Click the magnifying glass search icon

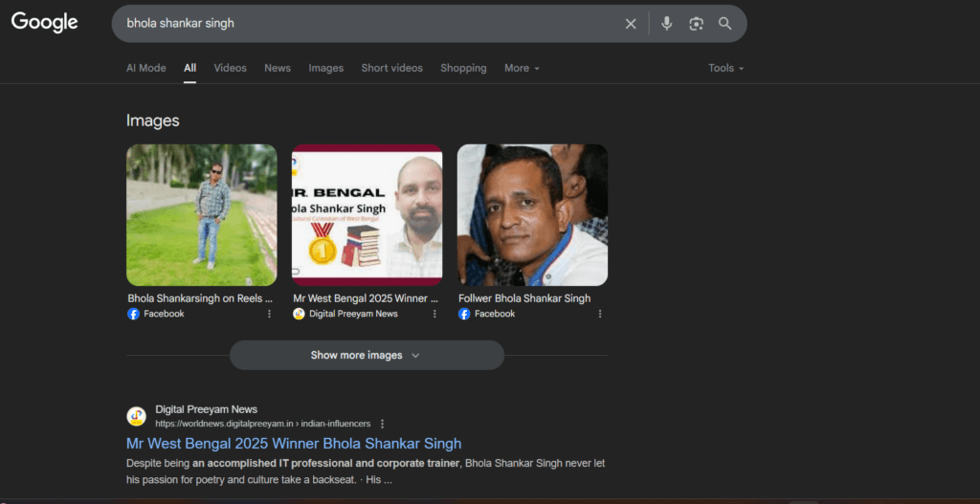point(725,24)
